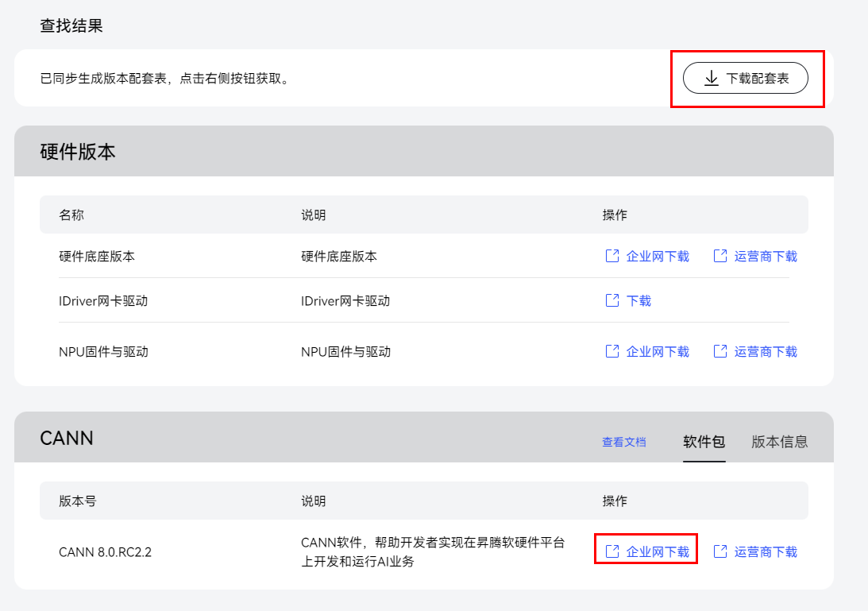
Task: Click 硬件底座版本 in the 说明 column
Action: tap(339, 257)
